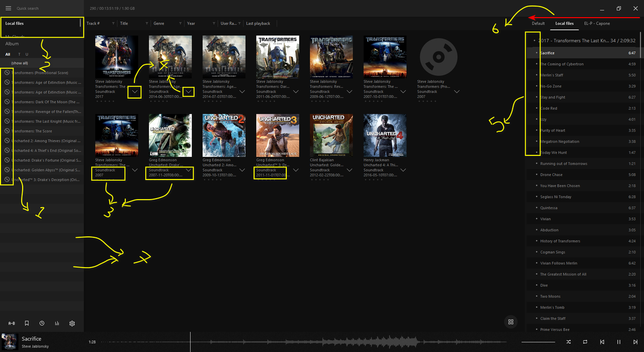Open the hamburger main menu

point(8,9)
